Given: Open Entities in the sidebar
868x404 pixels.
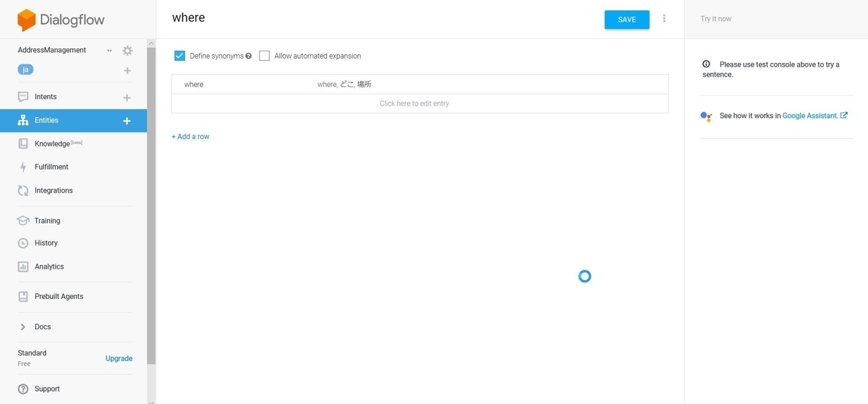Looking at the screenshot, I should (x=46, y=120).
